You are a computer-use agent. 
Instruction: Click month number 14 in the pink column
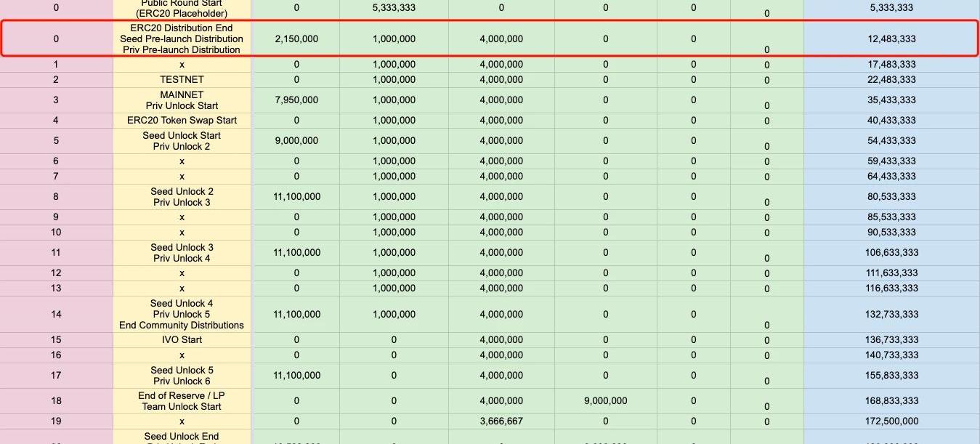pos(56,314)
